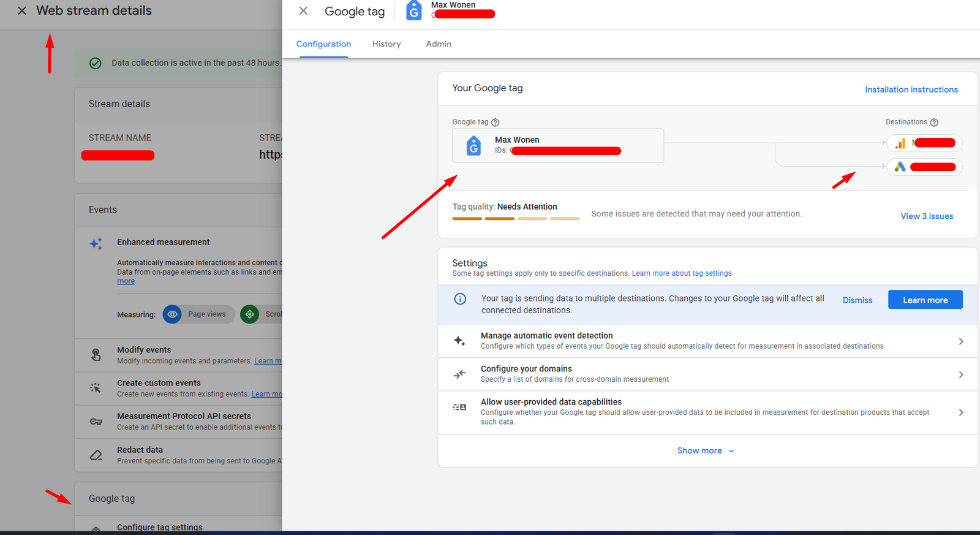The image size is (980, 535).
Task: Expand Show more settings
Action: [x=706, y=450]
